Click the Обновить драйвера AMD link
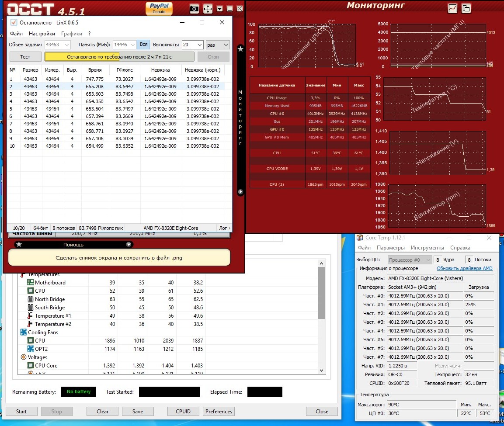 pyautogui.click(x=465, y=268)
